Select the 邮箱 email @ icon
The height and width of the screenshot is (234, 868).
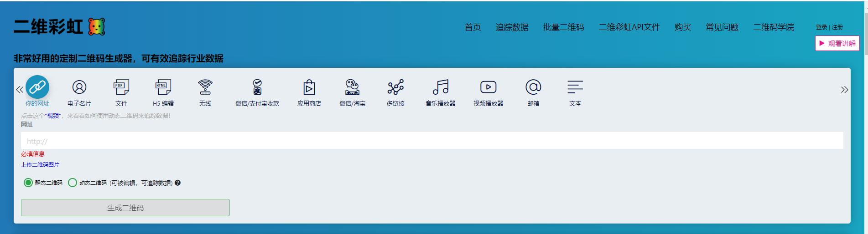click(x=533, y=87)
